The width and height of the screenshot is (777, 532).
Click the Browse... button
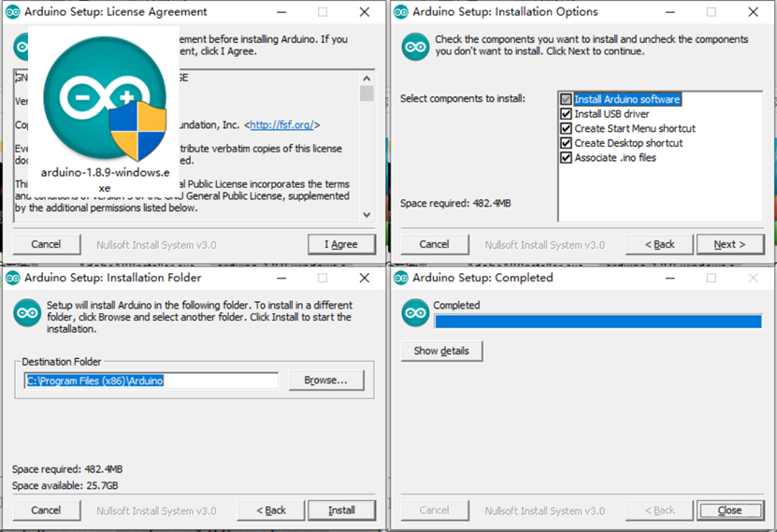[326, 380]
